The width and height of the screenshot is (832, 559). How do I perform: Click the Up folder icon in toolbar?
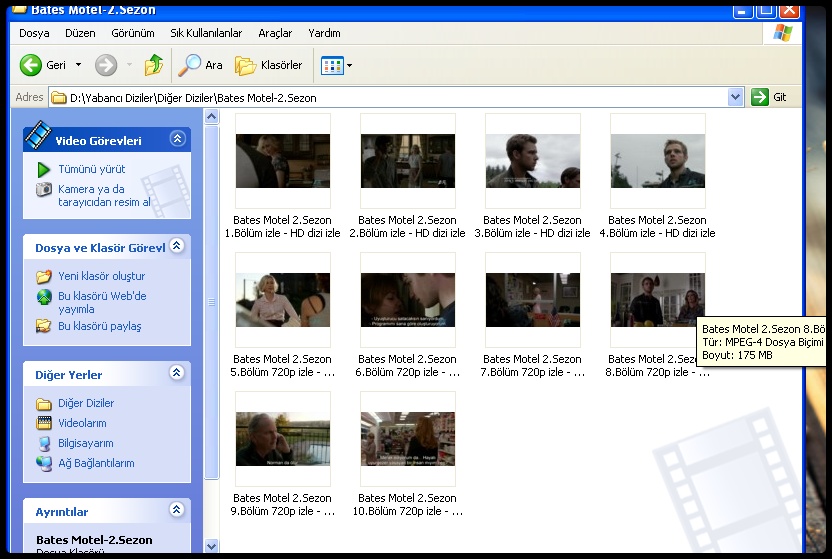153,65
